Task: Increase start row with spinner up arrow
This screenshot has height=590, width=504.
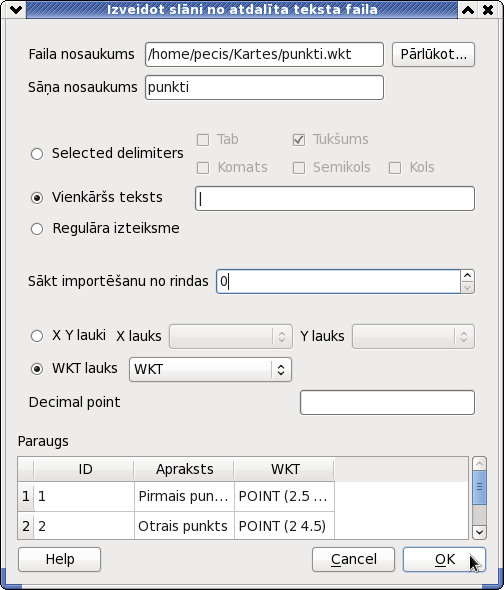Action: pos(467,276)
